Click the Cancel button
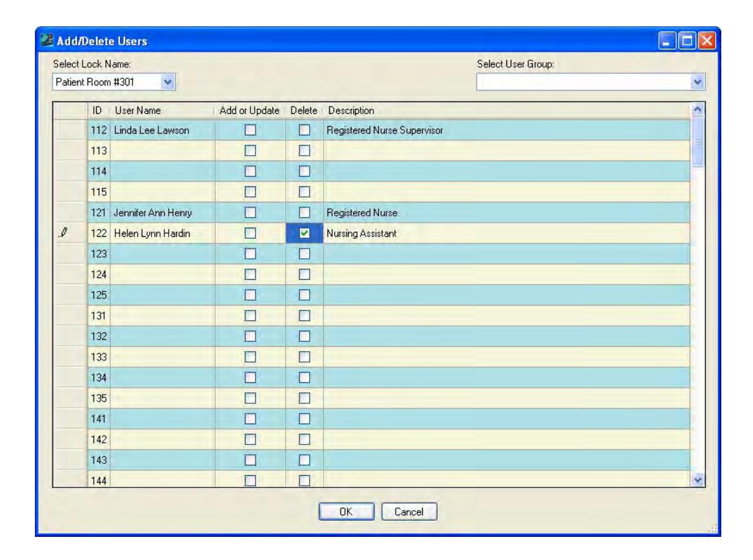The image size is (753, 560). click(x=409, y=512)
